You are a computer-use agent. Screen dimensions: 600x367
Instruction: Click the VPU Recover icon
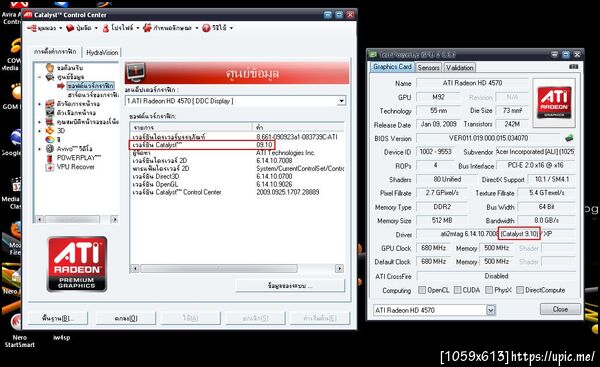(x=49, y=167)
